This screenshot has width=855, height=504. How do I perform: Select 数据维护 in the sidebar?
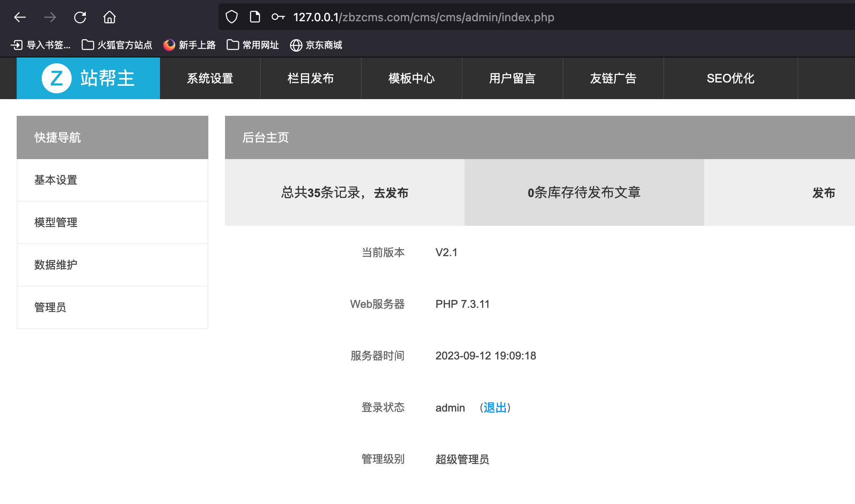(x=56, y=265)
